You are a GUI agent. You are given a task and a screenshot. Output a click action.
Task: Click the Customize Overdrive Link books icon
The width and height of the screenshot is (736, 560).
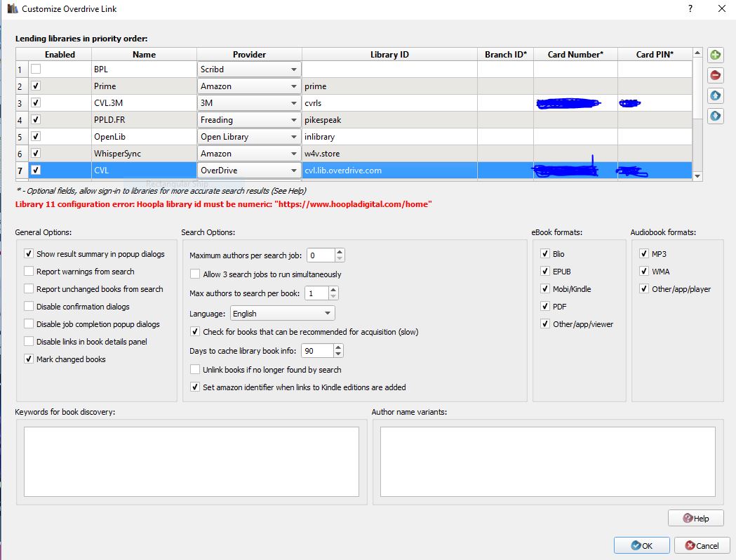tap(13, 8)
